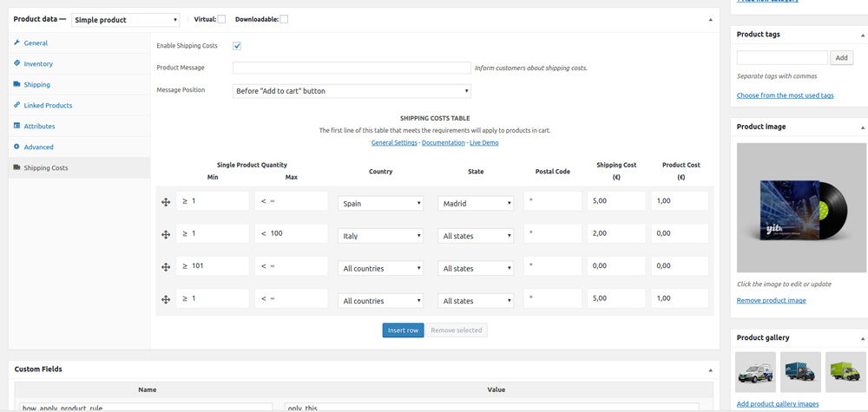Image resolution: width=868 pixels, height=412 pixels.
Task: Collapse the Product gallery panel
Action: pos(862,338)
